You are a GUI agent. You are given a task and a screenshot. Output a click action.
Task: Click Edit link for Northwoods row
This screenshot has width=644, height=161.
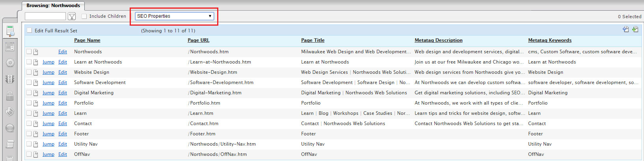tap(63, 52)
